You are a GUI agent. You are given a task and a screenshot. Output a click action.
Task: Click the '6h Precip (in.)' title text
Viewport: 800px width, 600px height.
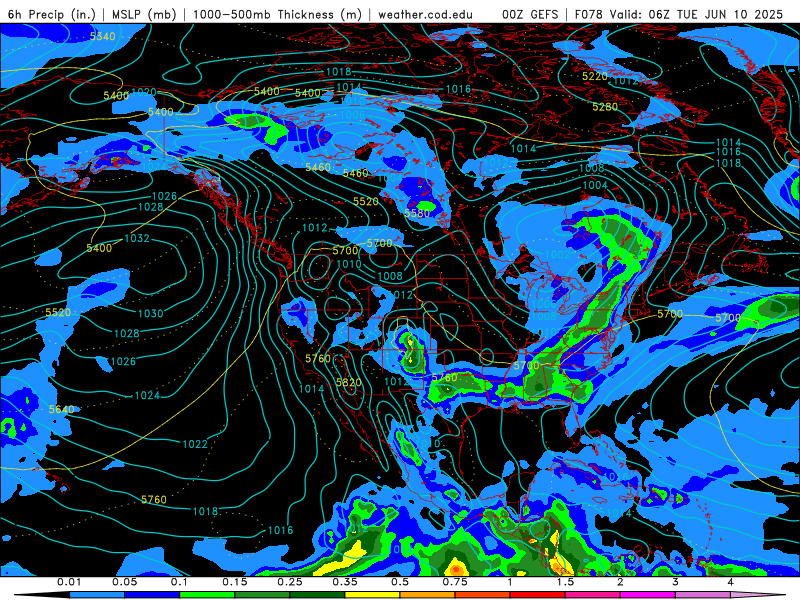[52, 14]
